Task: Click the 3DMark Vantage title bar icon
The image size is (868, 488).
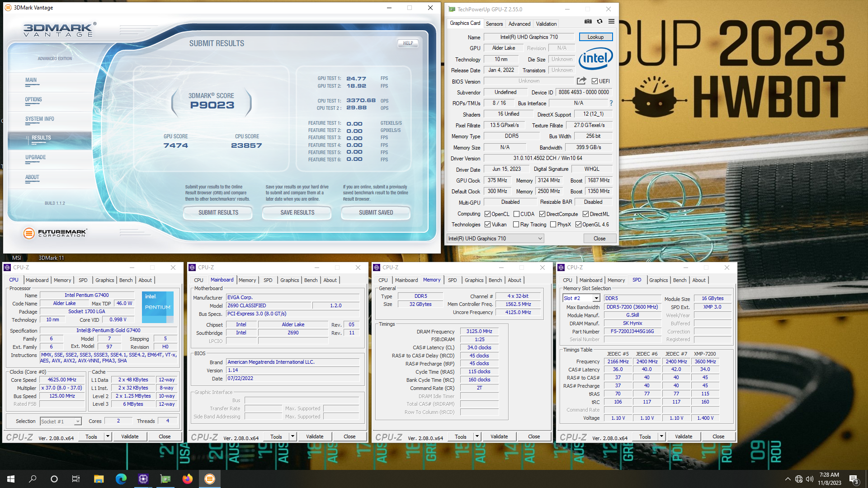Action: point(8,8)
